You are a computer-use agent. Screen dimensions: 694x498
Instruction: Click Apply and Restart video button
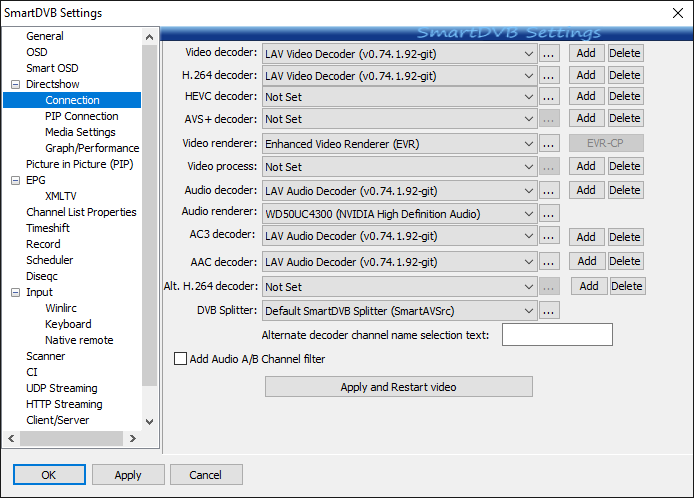[x=399, y=387]
